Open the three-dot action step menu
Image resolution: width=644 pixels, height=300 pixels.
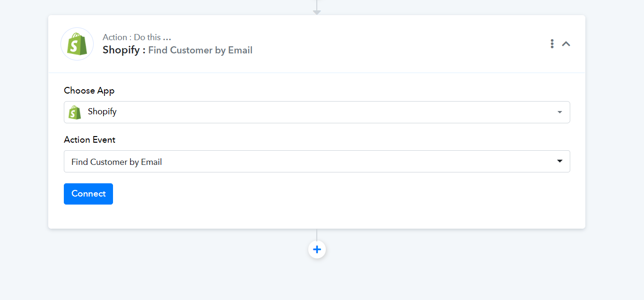point(552,44)
